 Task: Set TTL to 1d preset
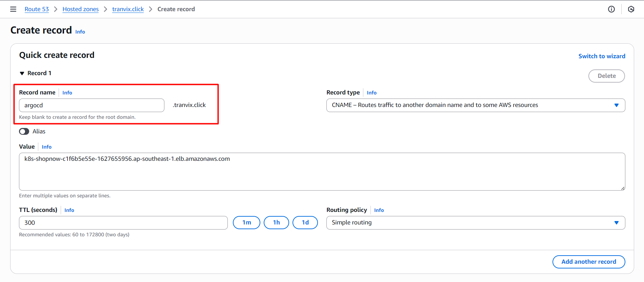(305, 223)
